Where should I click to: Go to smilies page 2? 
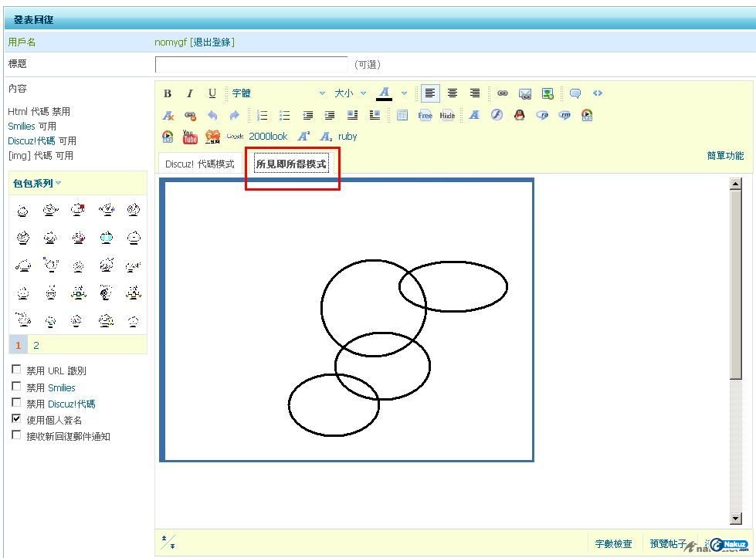36,345
